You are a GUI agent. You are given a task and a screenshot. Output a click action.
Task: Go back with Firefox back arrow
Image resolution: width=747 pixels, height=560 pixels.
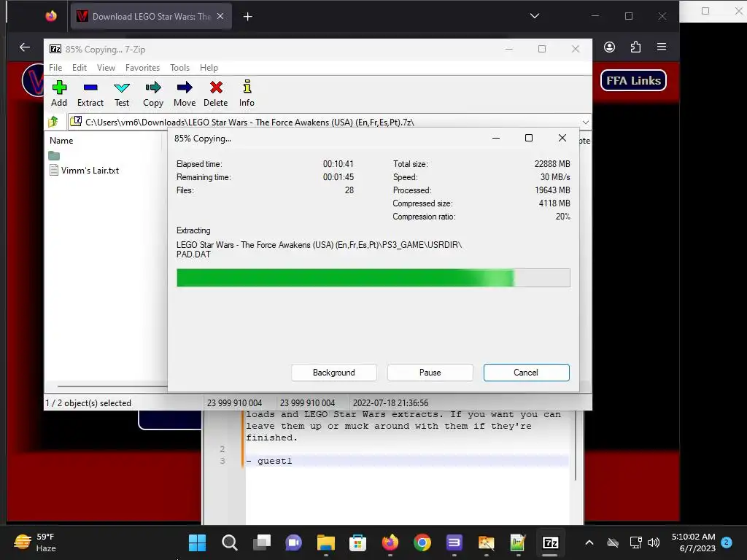coord(25,47)
